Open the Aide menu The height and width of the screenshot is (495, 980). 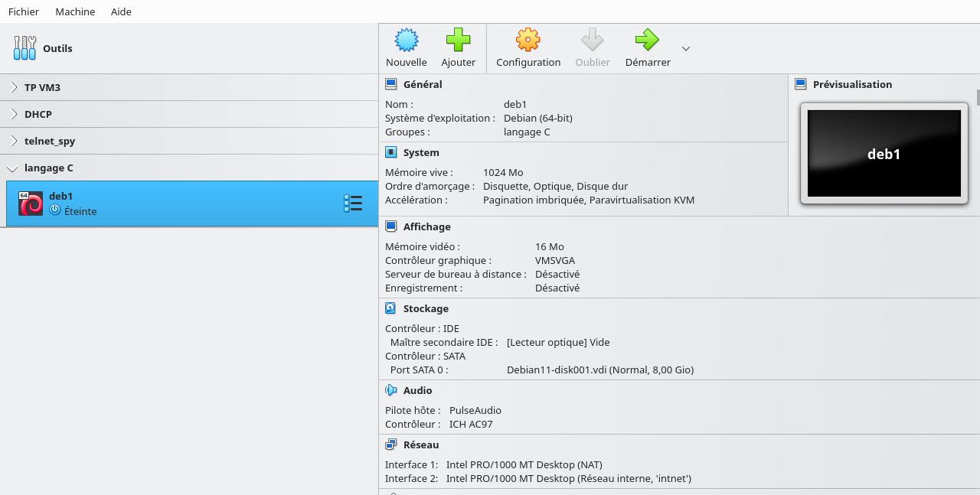(x=121, y=11)
